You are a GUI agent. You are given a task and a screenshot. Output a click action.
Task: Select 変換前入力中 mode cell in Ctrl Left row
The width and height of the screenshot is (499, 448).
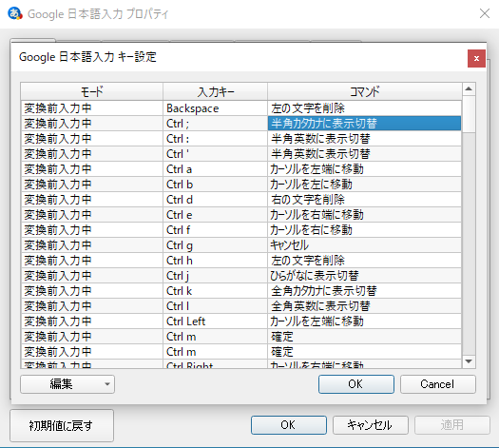91,321
